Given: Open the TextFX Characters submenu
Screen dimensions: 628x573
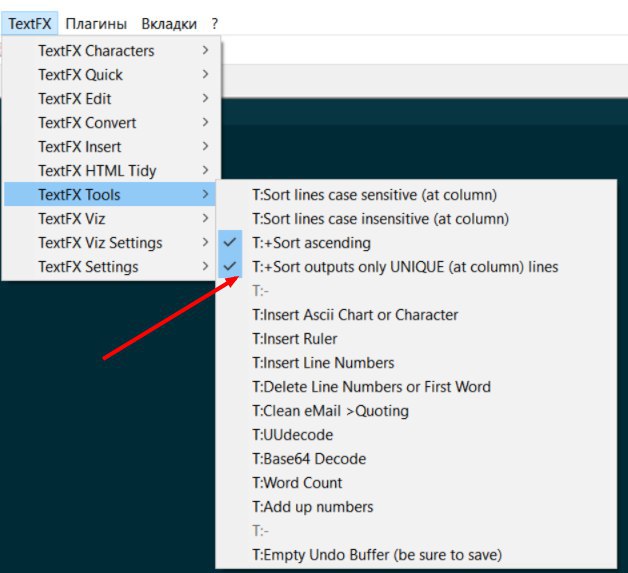Looking at the screenshot, I should point(110,50).
